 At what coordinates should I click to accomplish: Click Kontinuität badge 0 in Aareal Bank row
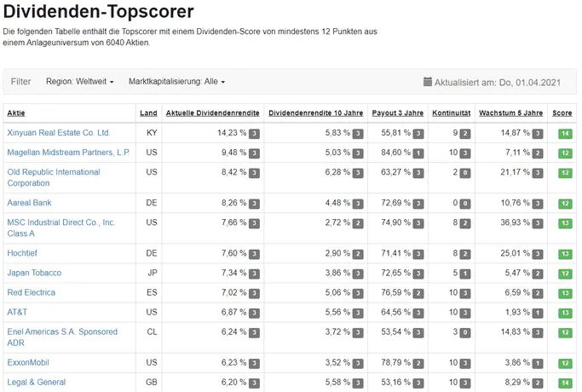point(465,204)
